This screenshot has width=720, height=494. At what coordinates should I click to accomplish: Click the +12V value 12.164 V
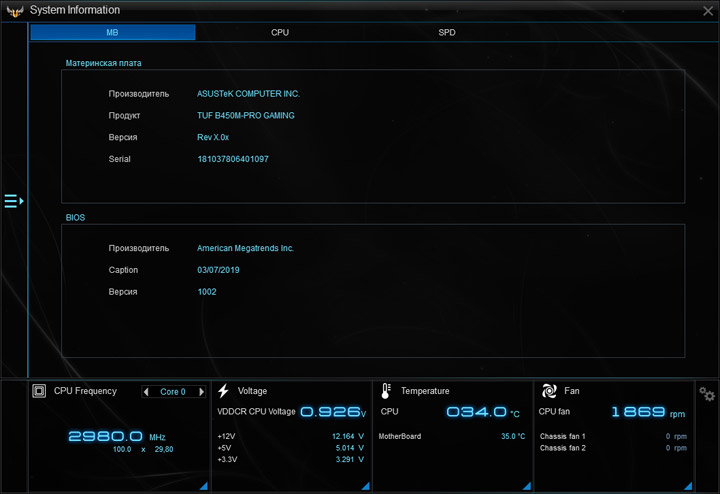[x=348, y=436]
